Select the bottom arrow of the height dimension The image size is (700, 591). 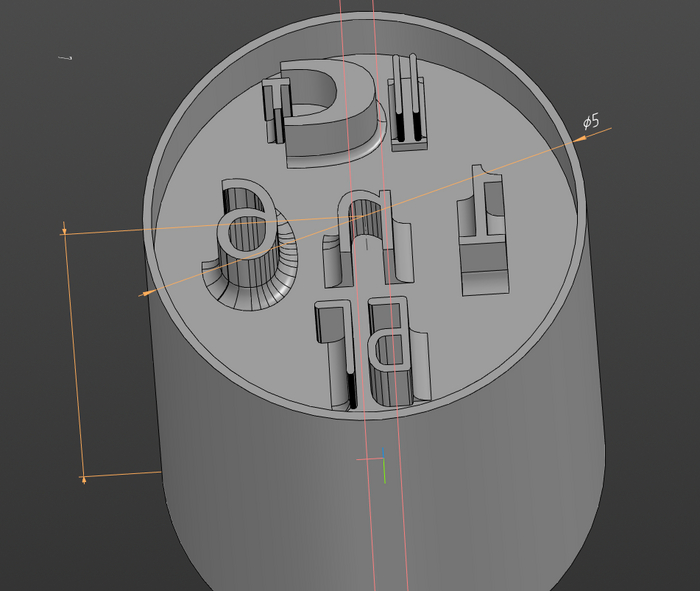pos(83,478)
